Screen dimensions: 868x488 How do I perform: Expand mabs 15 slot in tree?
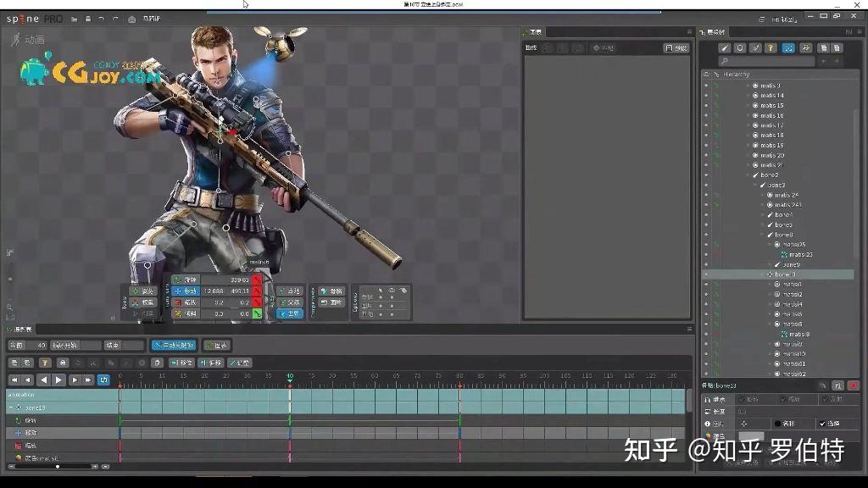tap(748, 106)
